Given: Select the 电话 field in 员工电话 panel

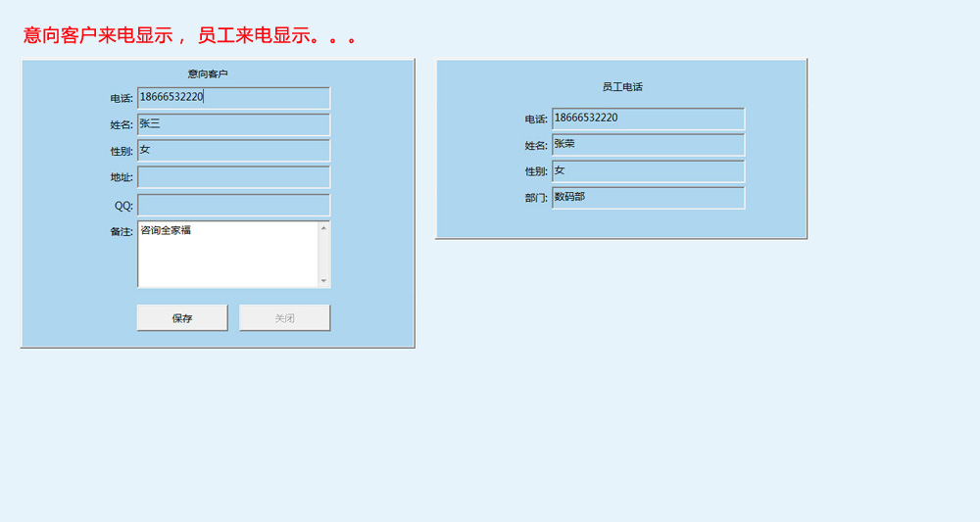Looking at the screenshot, I should coord(648,119).
